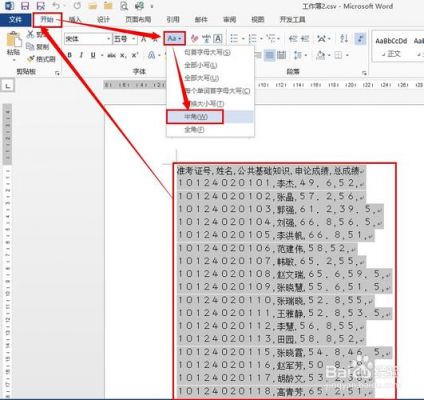
Task: Open the Phonetic Guide icon
Action: click(206, 39)
